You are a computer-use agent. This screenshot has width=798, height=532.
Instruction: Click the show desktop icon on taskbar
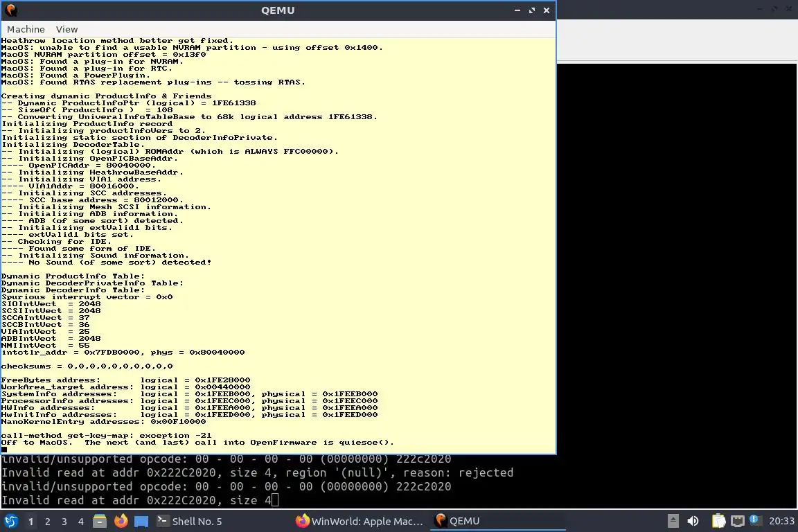[x=141, y=522]
